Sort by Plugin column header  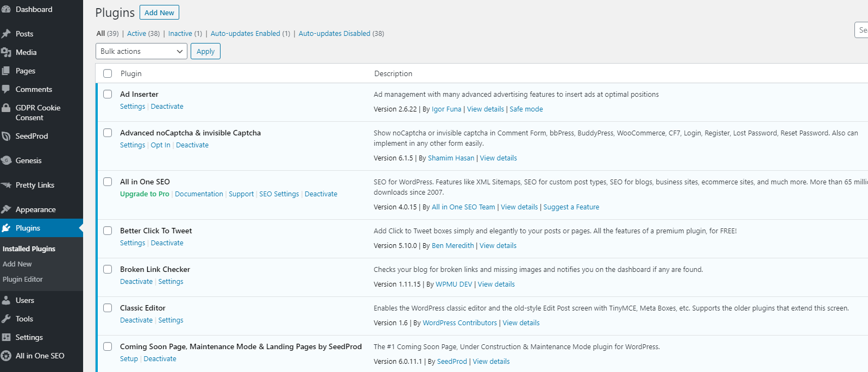131,73
